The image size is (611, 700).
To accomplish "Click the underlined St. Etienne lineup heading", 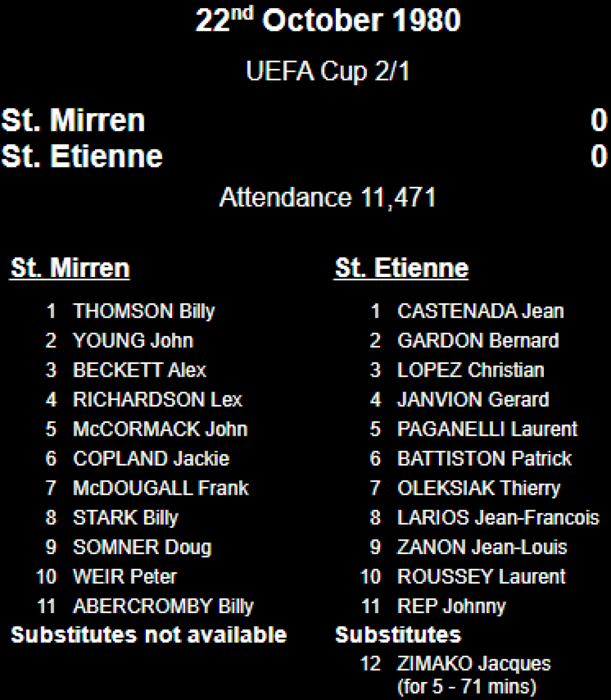I will [402, 268].
